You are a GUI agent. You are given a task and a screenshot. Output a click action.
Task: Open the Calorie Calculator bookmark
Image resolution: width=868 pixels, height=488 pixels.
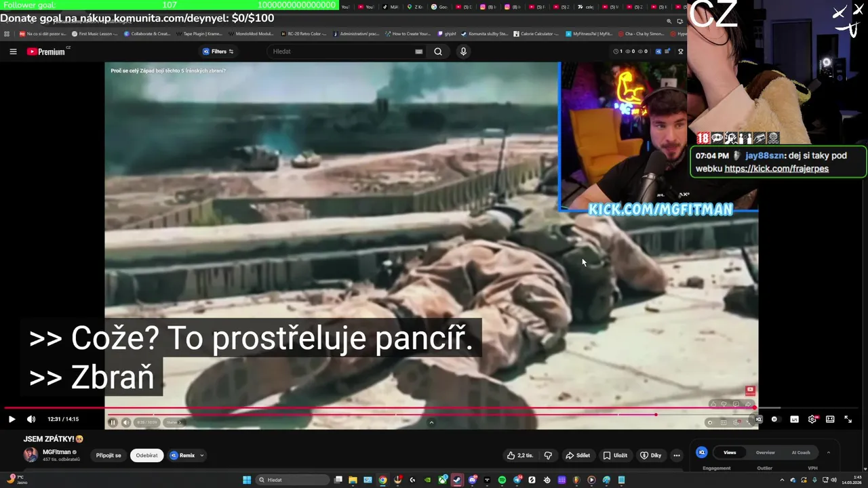pyautogui.click(x=536, y=33)
